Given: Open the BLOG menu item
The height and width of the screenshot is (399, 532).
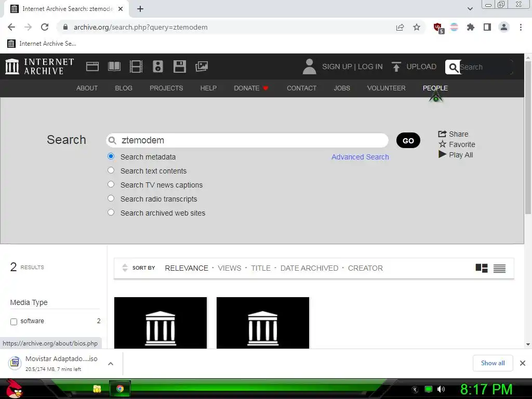Looking at the screenshot, I should pyautogui.click(x=124, y=88).
